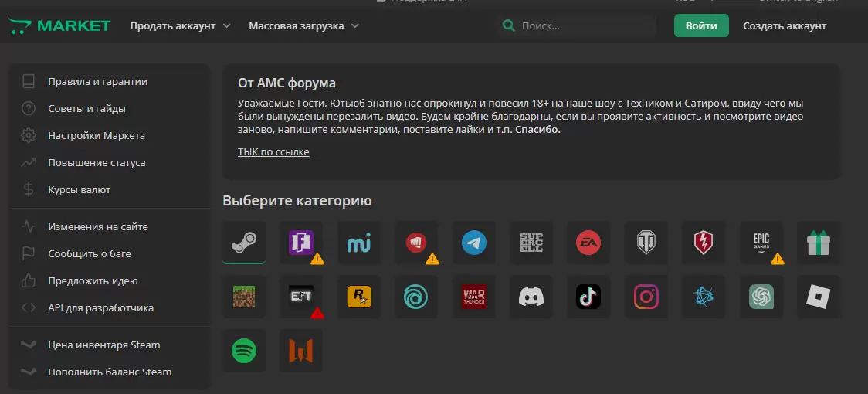The width and height of the screenshot is (868, 394).
Task: Choose the Ubisoft swirl category icon
Action: coord(416,297)
